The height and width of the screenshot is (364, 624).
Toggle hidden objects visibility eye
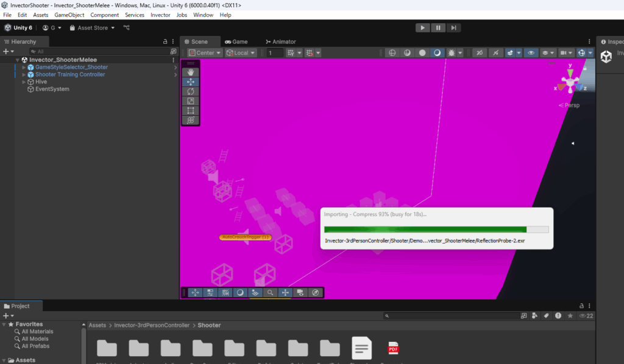tap(531, 53)
